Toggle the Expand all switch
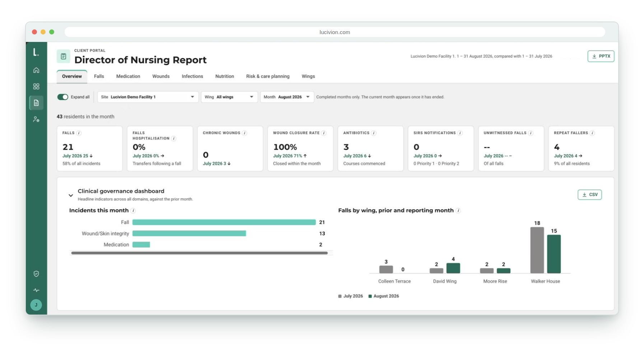Image resolution: width=644 pixels, height=344 pixels. click(62, 97)
